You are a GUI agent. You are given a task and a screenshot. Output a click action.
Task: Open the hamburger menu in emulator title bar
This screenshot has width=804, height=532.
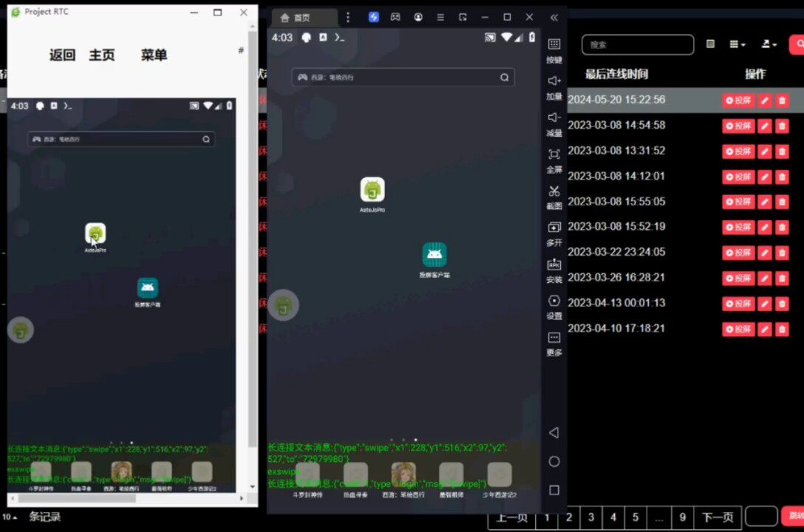coord(440,17)
